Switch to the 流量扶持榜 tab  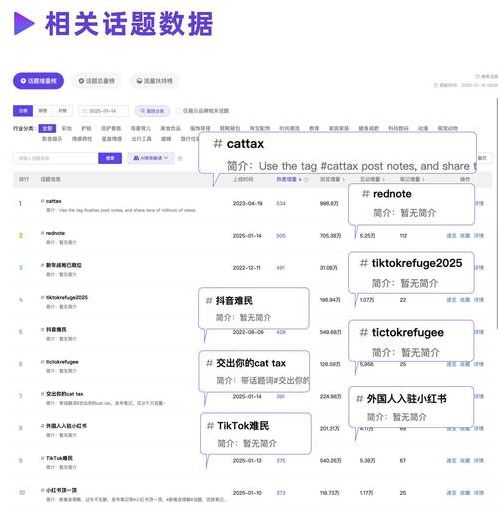[x=155, y=81]
